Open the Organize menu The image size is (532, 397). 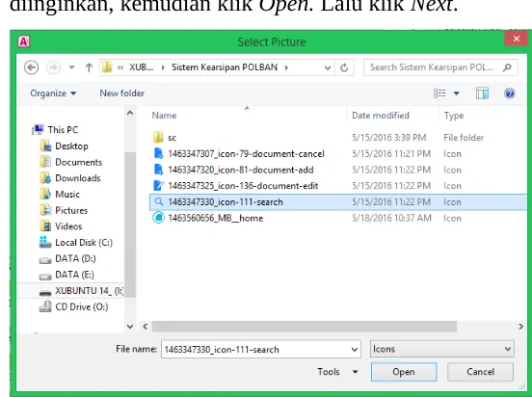[x=53, y=93]
